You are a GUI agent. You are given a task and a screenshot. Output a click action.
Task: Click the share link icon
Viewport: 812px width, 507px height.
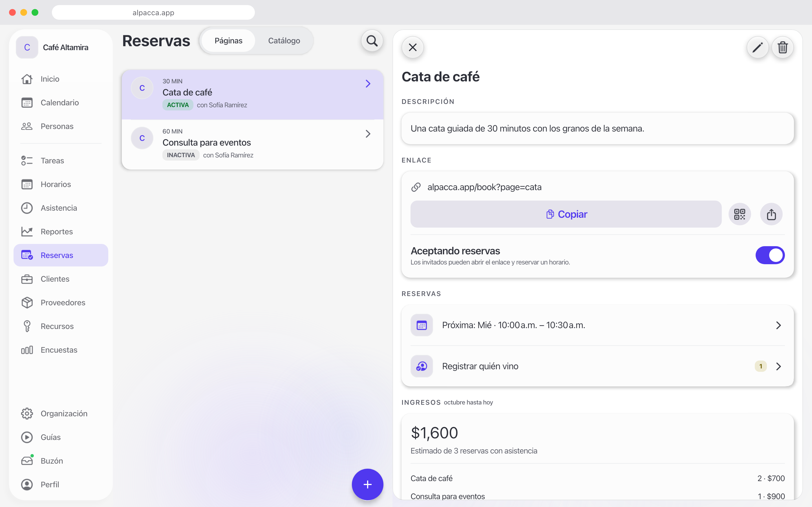click(x=771, y=214)
